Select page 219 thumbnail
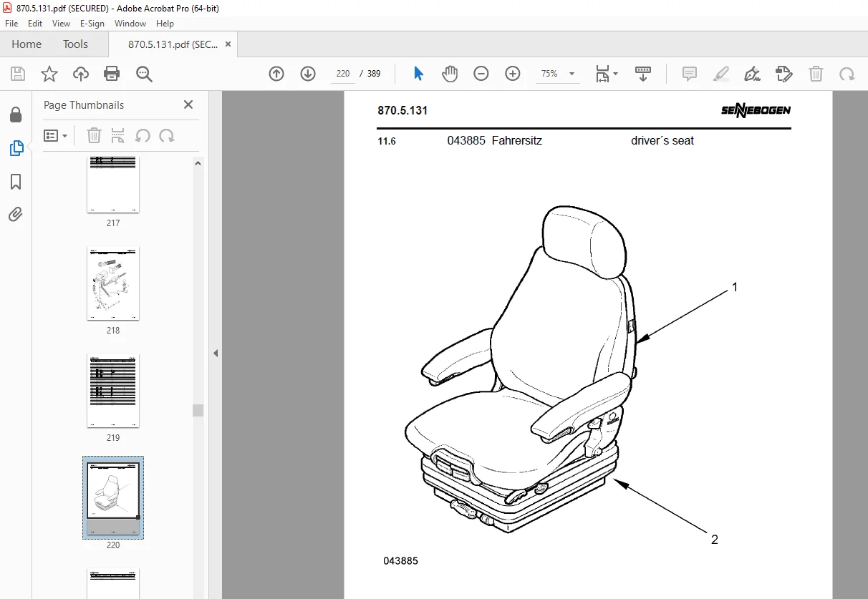This screenshot has height=599, width=868. click(x=113, y=391)
